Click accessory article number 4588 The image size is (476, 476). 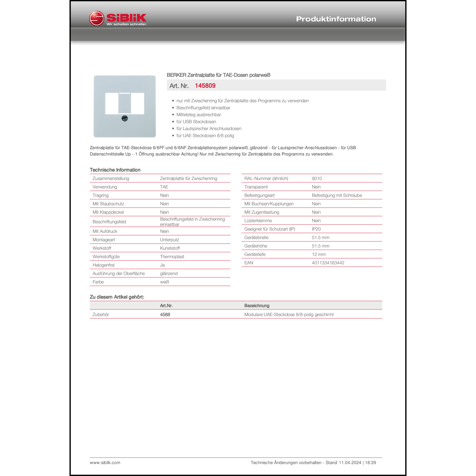(165, 314)
